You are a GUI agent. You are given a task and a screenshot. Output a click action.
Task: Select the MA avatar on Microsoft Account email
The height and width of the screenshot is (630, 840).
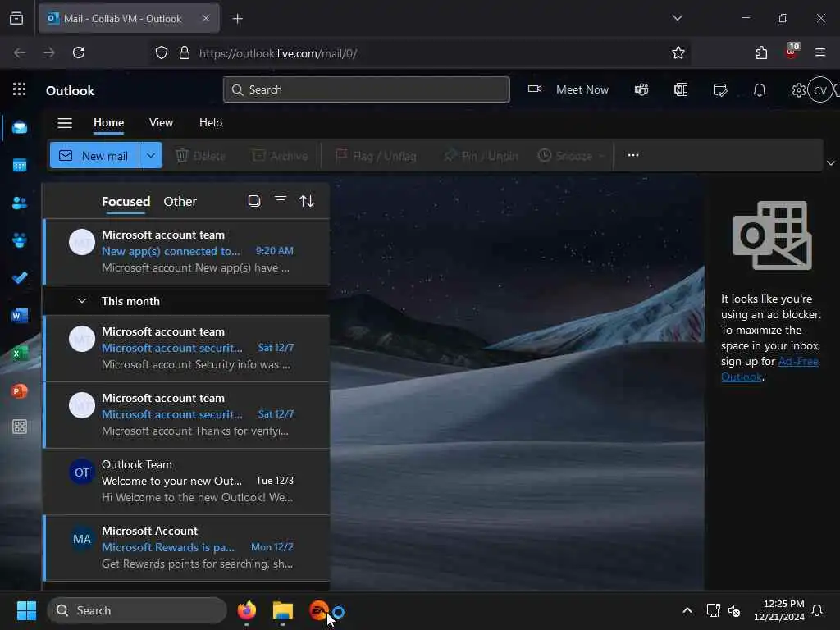82,539
